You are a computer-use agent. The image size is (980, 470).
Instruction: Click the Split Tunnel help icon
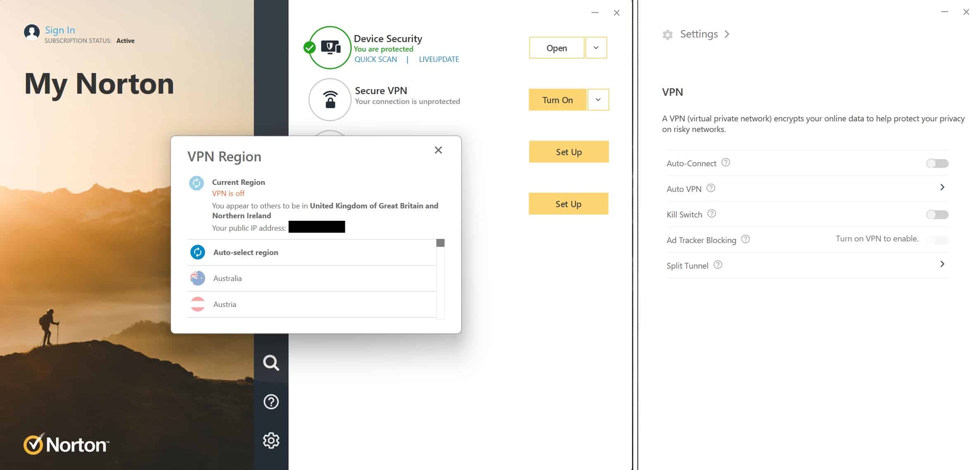click(718, 265)
